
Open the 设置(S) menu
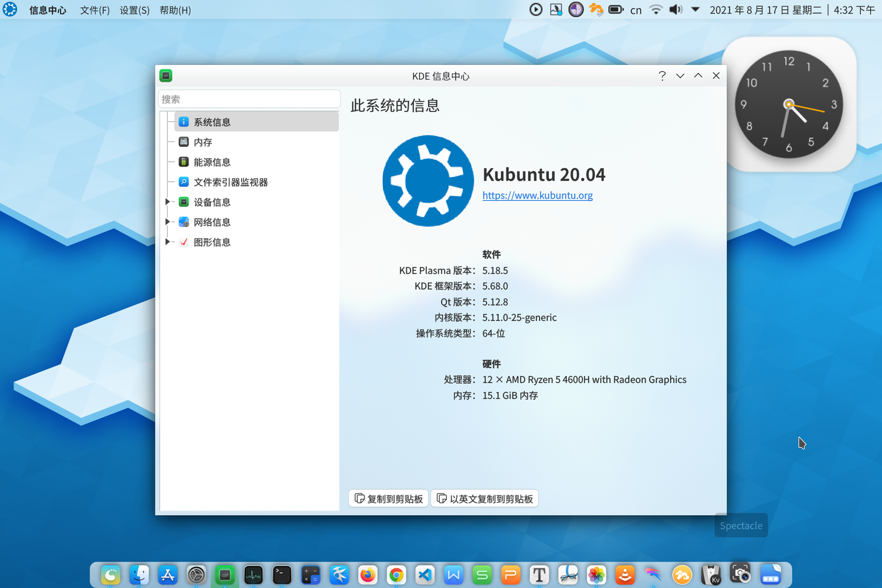tap(135, 10)
